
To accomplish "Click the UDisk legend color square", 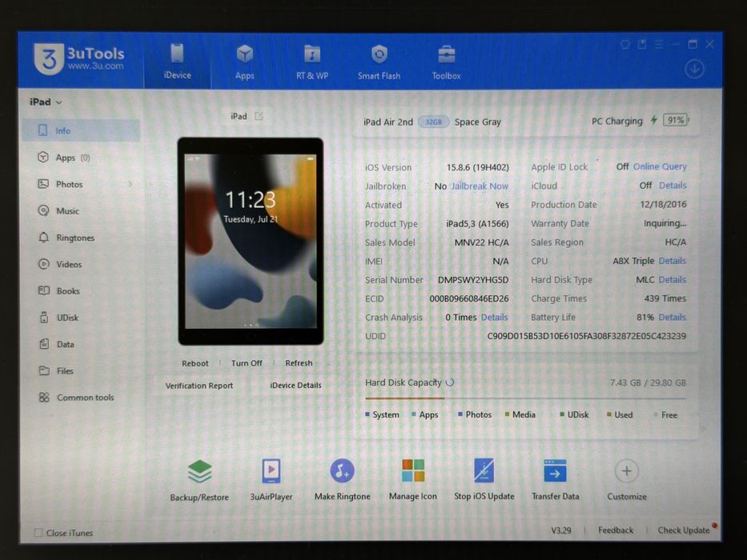I will click(x=562, y=414).
